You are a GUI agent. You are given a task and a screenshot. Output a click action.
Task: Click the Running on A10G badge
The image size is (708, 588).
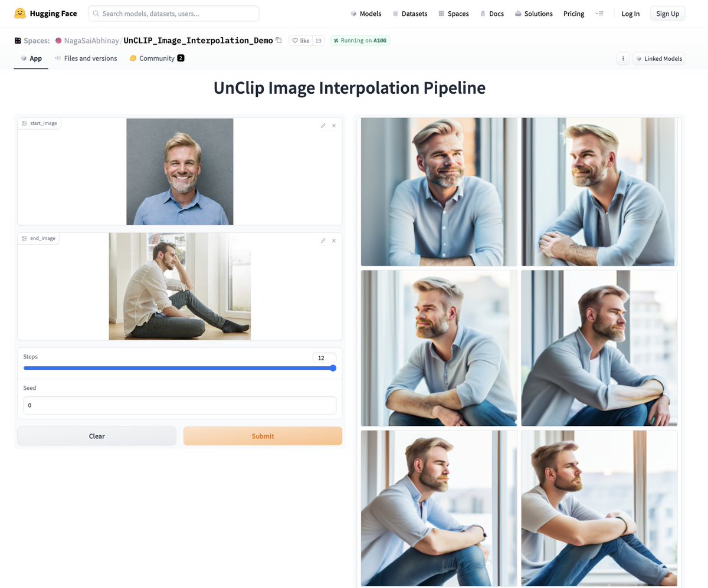coord(360,41)
